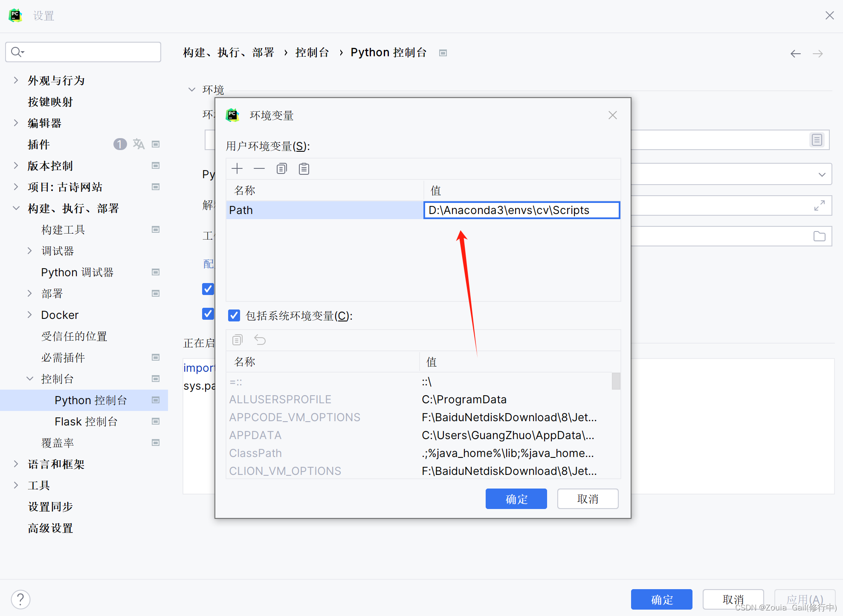Uncheck 包括系统环境变量 checkbox
The image size is (843, 616).
[234, 315]
